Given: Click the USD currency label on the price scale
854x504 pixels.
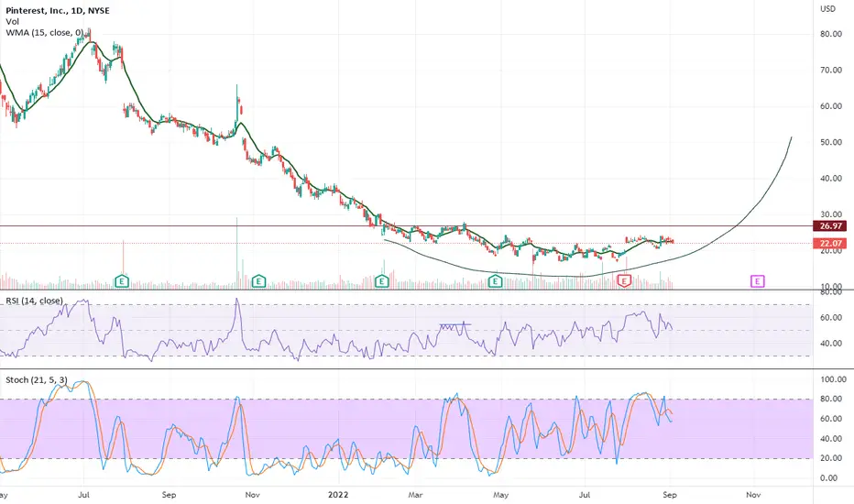Looking at the screenshot, I should (x=827, y=9).
